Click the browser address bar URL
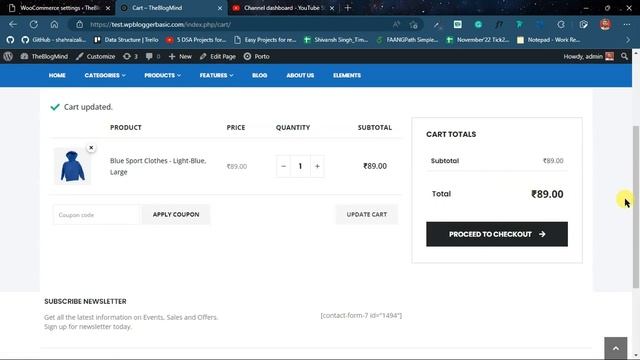The image size is (640, 360). click(x=160, y=24)
